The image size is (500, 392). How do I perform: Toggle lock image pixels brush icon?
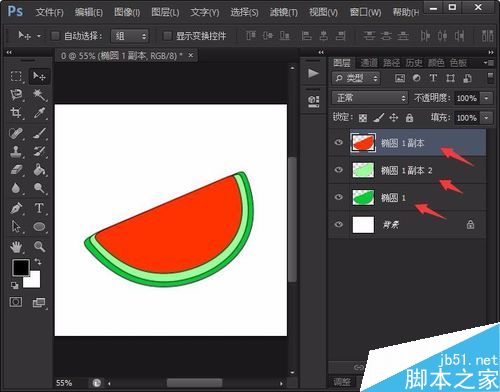(378, 117)
